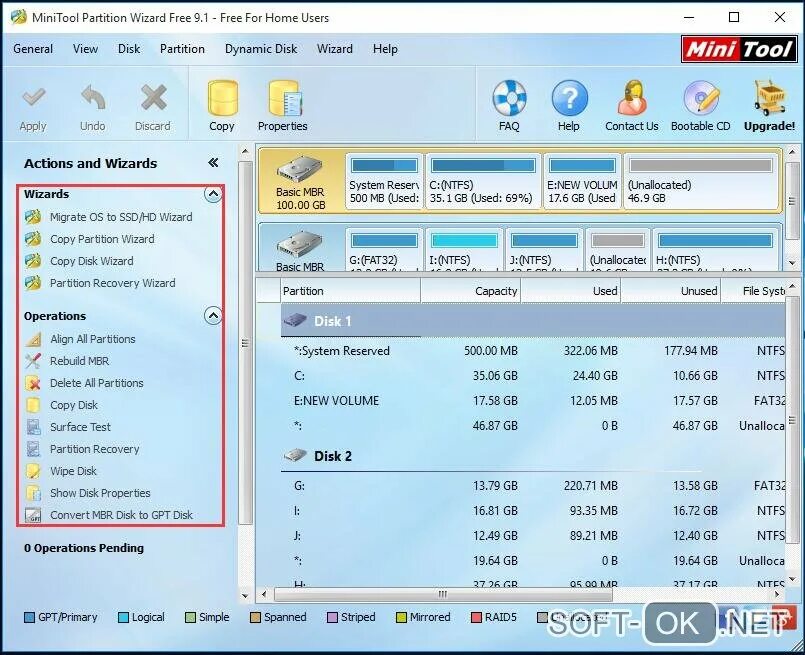Select the I: 16.81 GB partition row

tap(533, 511)
